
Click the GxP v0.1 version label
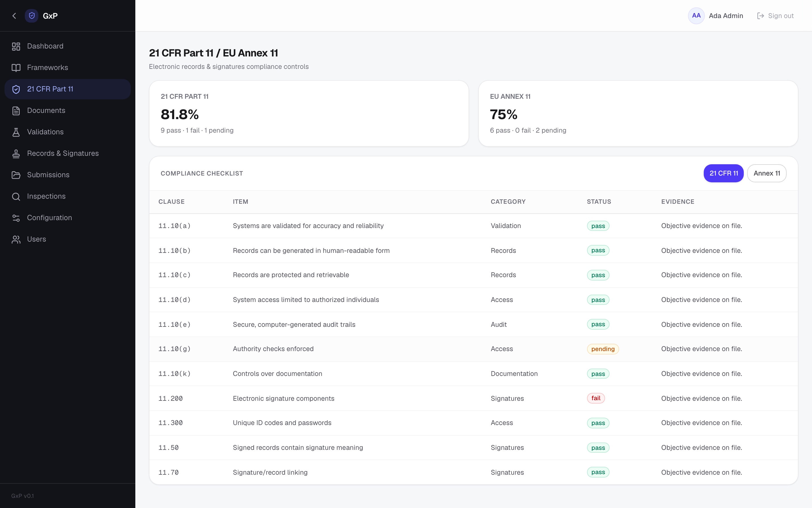[x=23, y=496]
